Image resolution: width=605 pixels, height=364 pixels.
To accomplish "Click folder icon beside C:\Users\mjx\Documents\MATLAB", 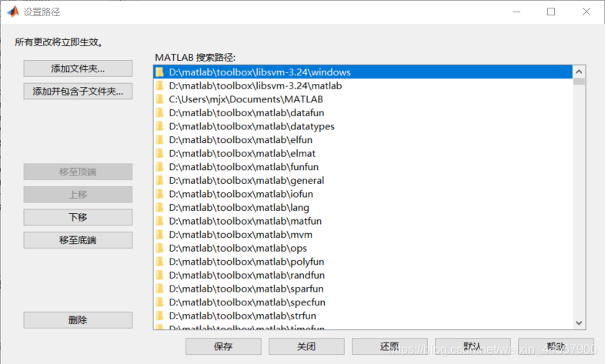I will (x=160, y=99).
